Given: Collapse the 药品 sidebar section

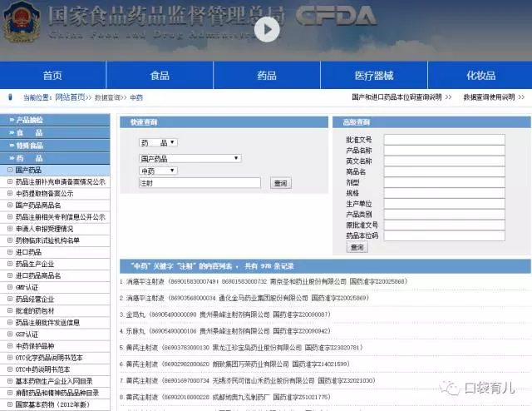Looking at the screenshot, I should pos(55,158).
